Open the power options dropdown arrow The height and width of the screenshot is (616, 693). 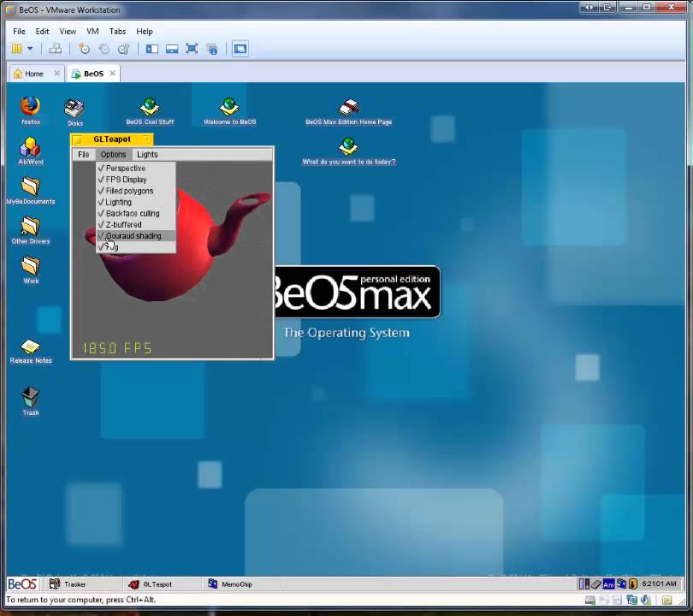(x=30, y=49)
